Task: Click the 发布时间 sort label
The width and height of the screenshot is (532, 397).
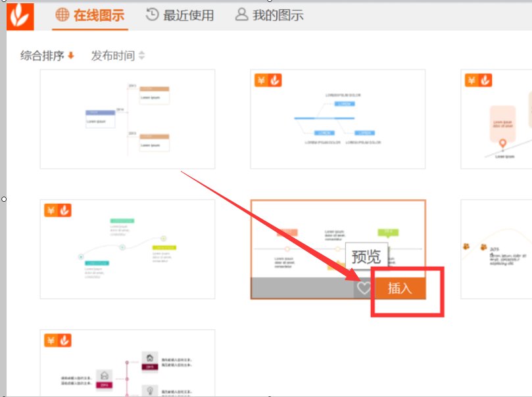Action: tap(113, 55)
